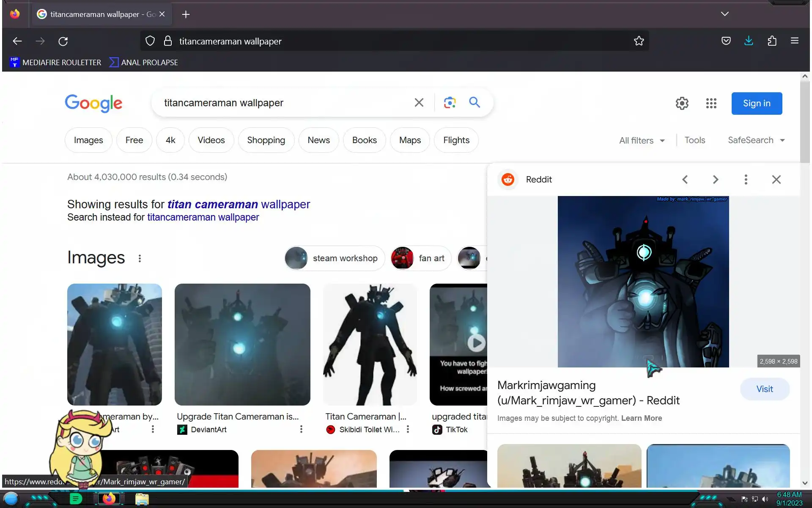The height and width of the screenshot is (508, 812).
Task: Open three-dot options in preview panel
Action: click(746, 179)
